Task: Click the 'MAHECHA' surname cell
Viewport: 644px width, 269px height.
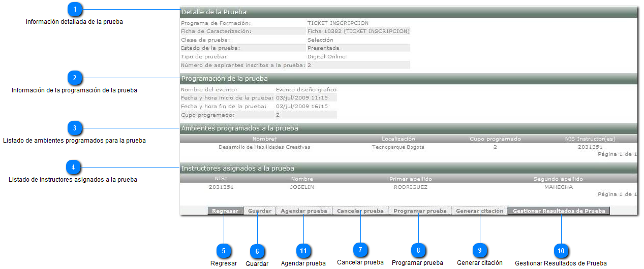Action: click(558, 187)
